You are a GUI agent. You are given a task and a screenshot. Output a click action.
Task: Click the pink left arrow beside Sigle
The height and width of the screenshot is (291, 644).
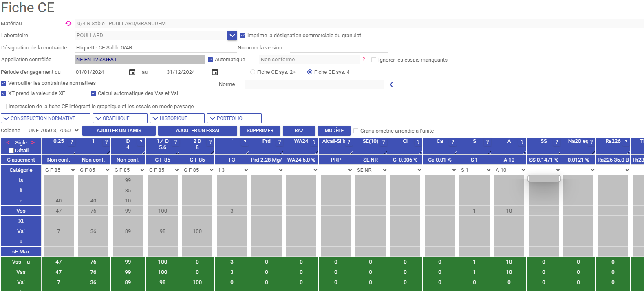[8, 142]
